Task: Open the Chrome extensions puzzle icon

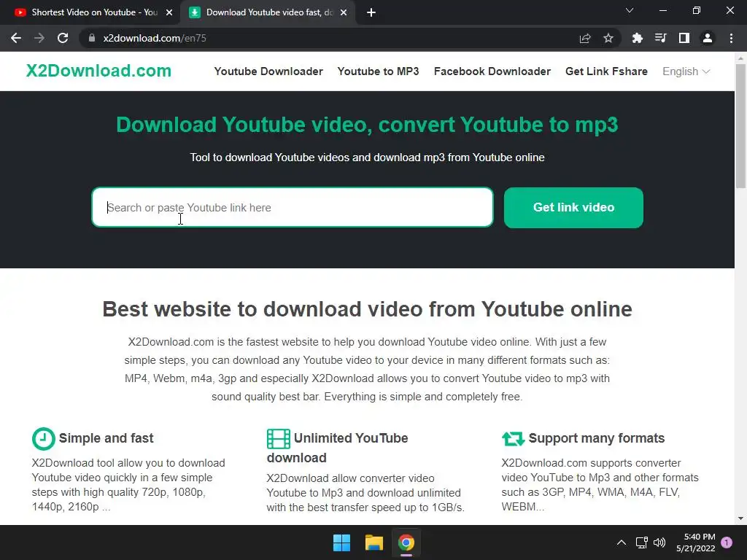Action: [637, 38]
